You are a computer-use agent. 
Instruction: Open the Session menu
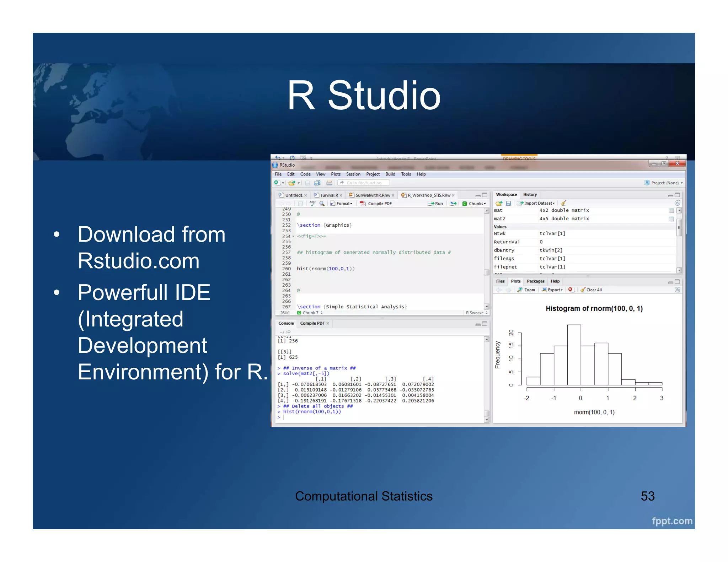pos(353,174)
